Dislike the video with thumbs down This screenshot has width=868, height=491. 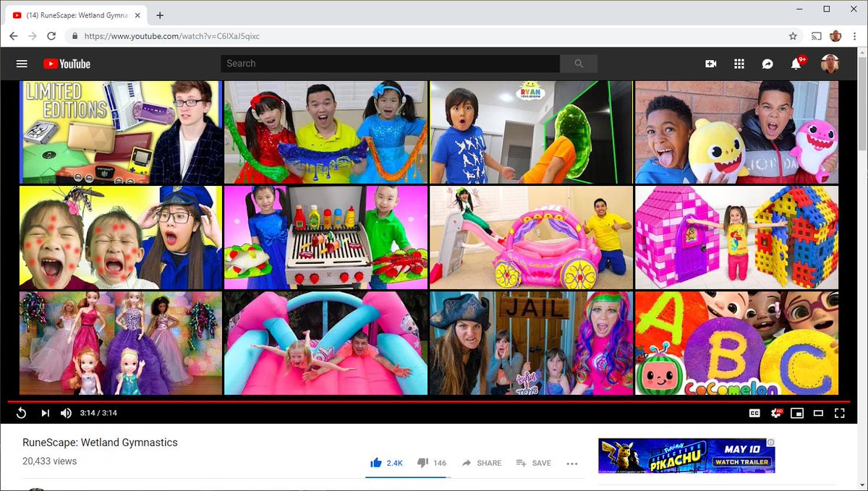click(432, 463)
